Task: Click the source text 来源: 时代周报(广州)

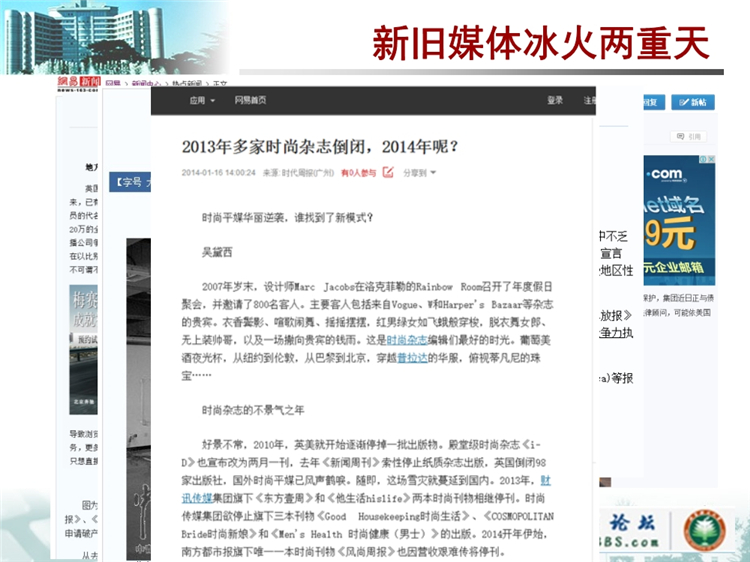Action: coord(298,173)
